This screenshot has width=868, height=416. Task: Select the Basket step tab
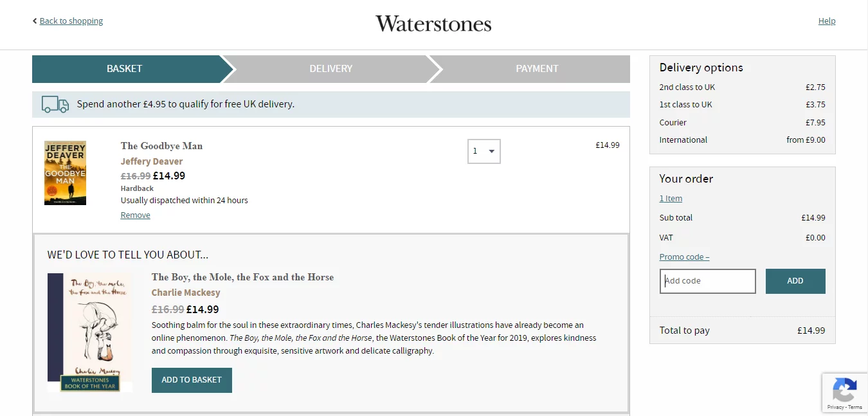point(125,69)
